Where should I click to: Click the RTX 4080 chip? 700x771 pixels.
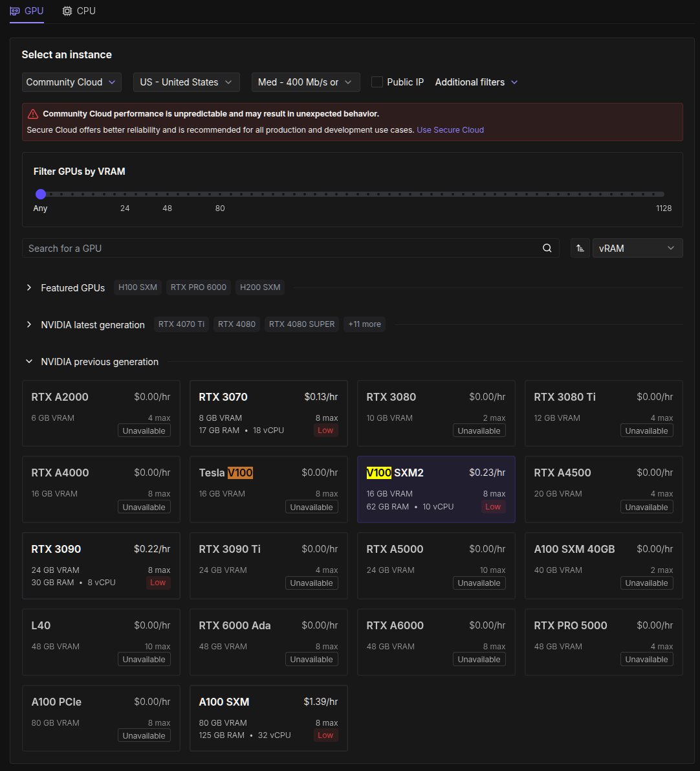[236, 324]
